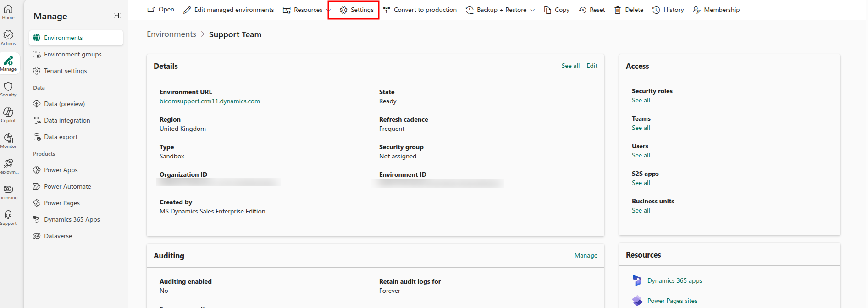This screenshot has width=868, height=308.
Task: Open bicomsupport.crm11.dynamics.com URL
Action: click(x=210, y=101)
